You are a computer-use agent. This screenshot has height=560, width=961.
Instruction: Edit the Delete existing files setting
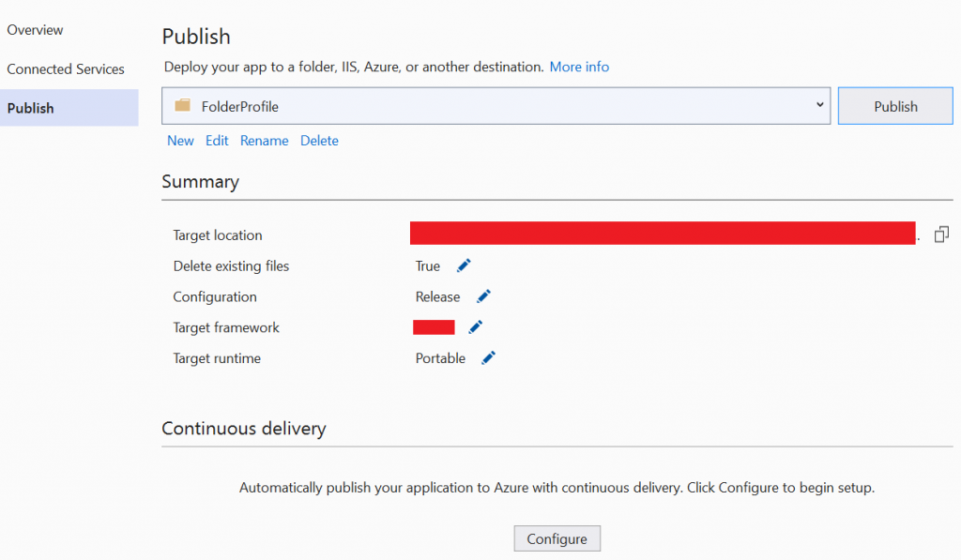point(464,265)
